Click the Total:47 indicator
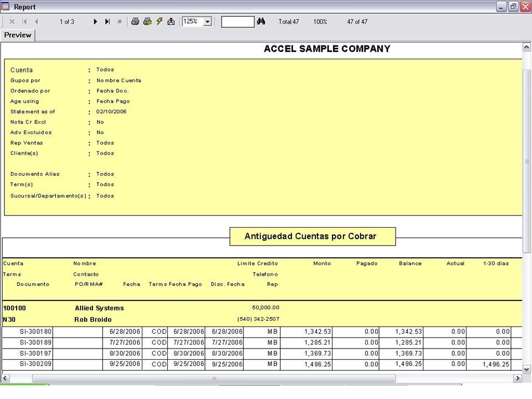Screen dimensions: 532x399 point(289,22)
